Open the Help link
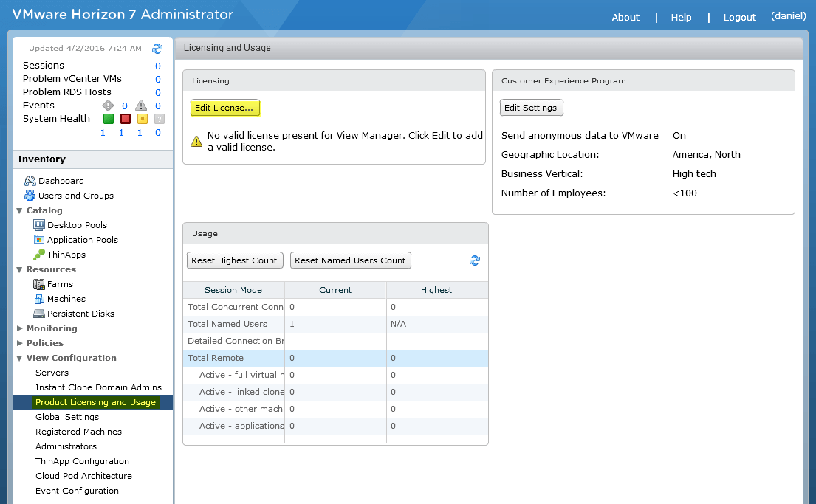 (681, 17)
